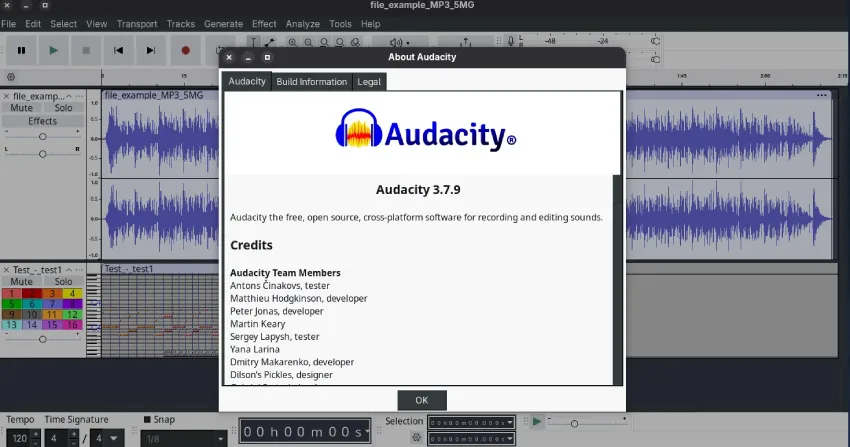Screen dimensions: 850x447
Task: Open the selection start time format dropdown
Action: point(510,423)
